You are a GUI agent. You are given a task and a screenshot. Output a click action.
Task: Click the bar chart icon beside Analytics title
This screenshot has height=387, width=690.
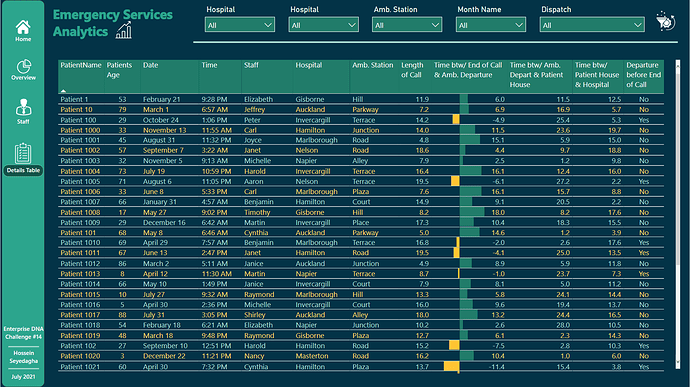(x=124, y=31)
